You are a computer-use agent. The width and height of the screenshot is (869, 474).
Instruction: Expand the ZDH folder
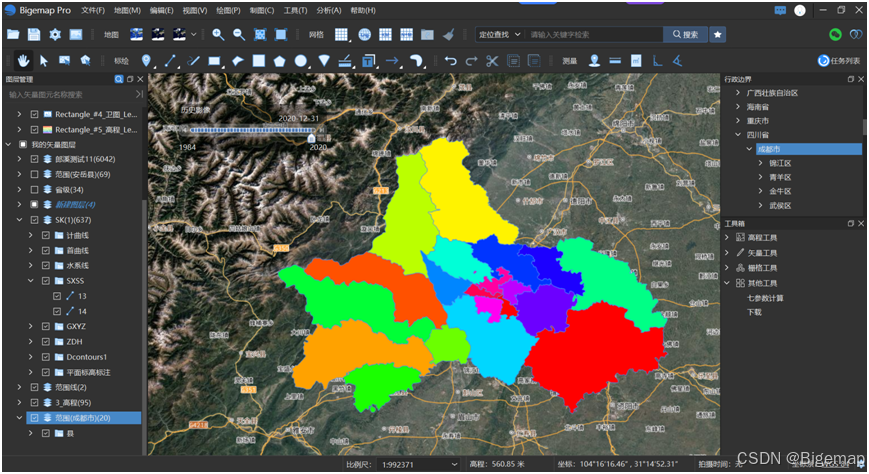tap(31, 342)
